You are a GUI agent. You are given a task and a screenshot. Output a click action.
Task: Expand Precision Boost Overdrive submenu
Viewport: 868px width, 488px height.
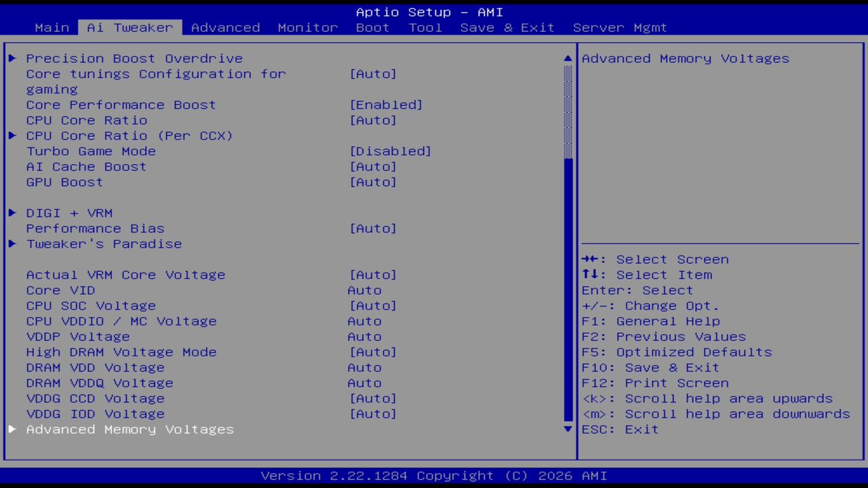tap(134, 58)
